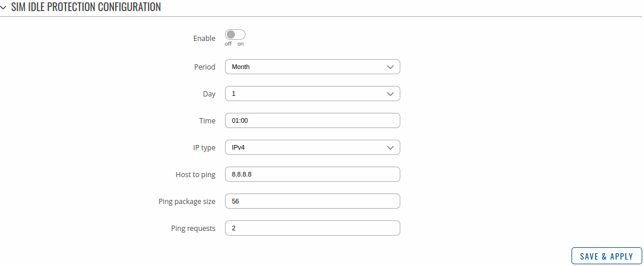The width and height of the screenshot is (644, 266).
Task: Click the IP type dropdown arrow icon
Action: tap(390, 147)
